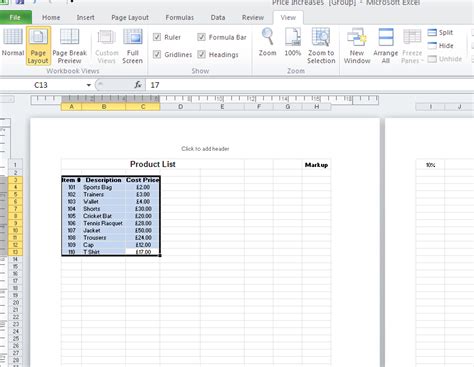The image size is (474, 367).
Task: Click item number 105 cell
Action: [71, 216]
